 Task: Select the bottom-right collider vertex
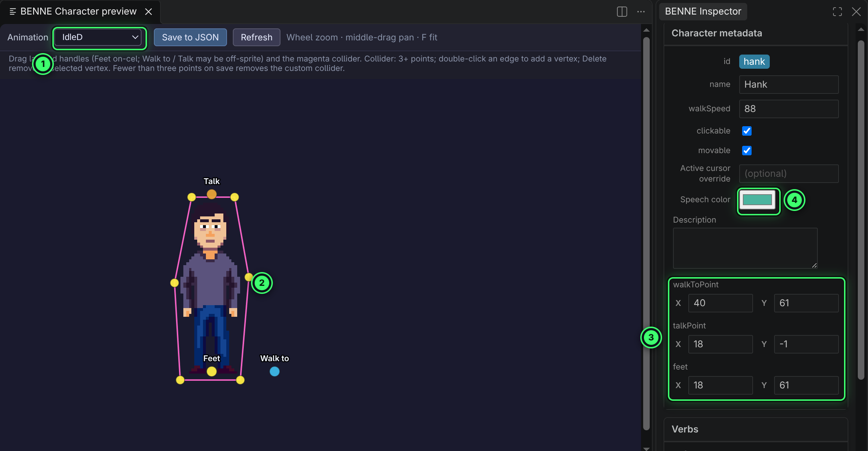[240, 380]
